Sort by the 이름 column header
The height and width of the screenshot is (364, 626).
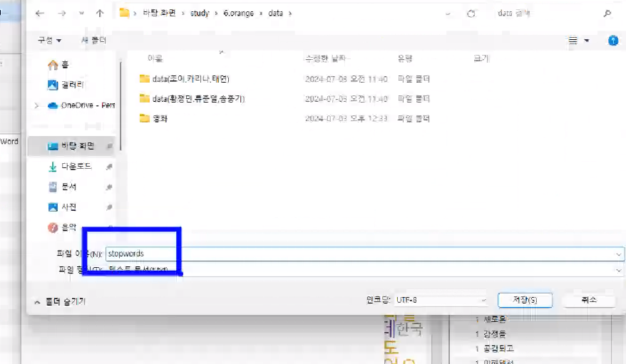click(155, 58)
